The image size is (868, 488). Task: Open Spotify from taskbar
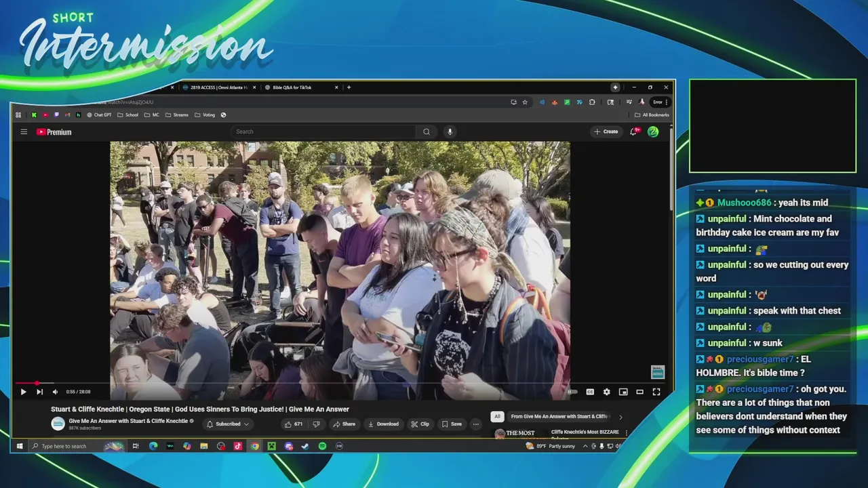322,446
